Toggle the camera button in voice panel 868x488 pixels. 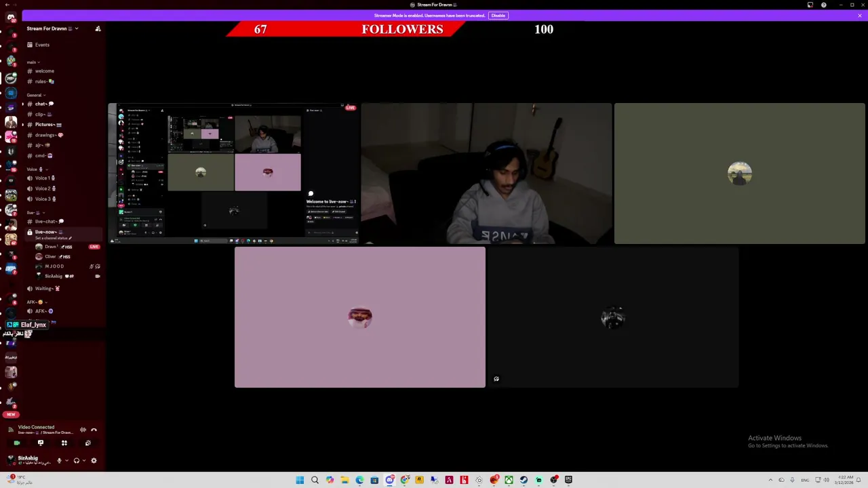(x=17, y=443)
